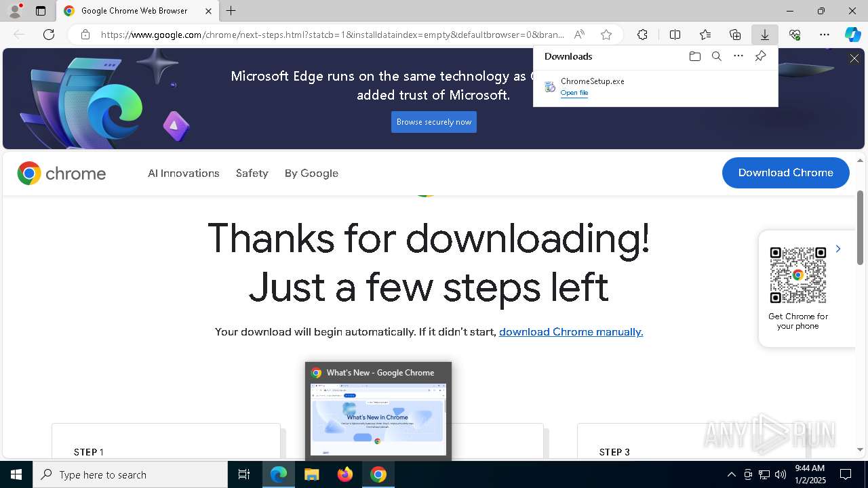Open the Extensions puzzle icon
This screenshot has height=488, width=868.
[642, 35]
